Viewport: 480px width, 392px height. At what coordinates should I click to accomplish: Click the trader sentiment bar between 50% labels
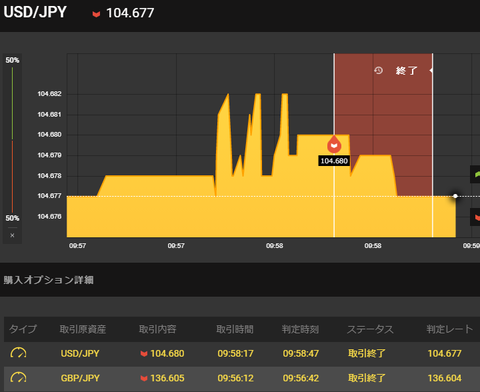click(12, 139)
